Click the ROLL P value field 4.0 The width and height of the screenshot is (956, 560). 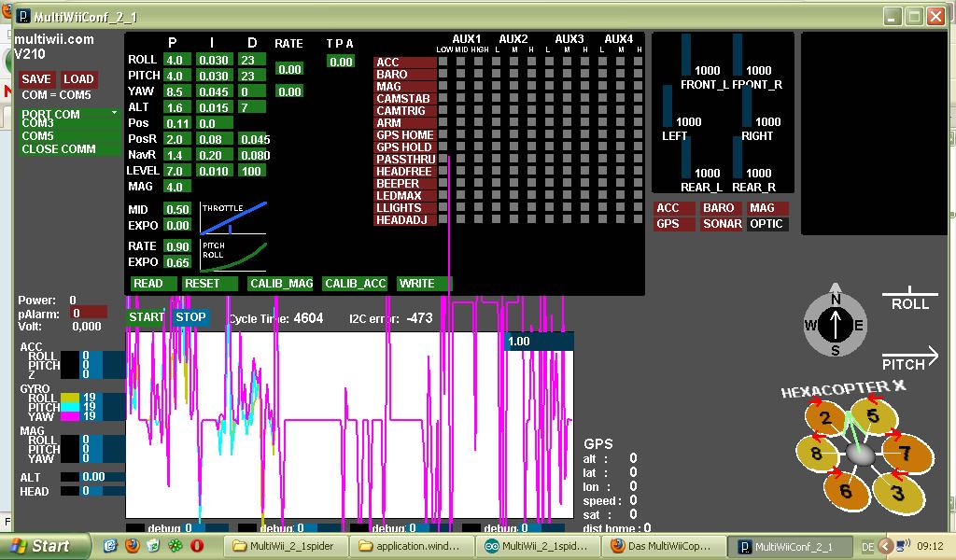point(177,60)
